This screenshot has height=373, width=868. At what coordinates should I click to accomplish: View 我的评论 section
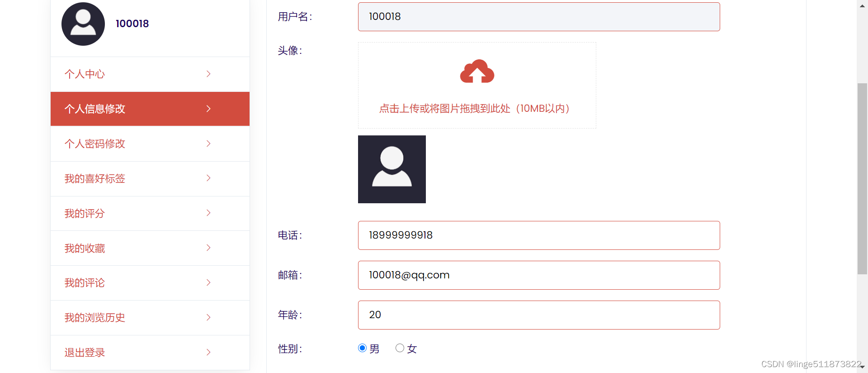(x=150, y=283)
